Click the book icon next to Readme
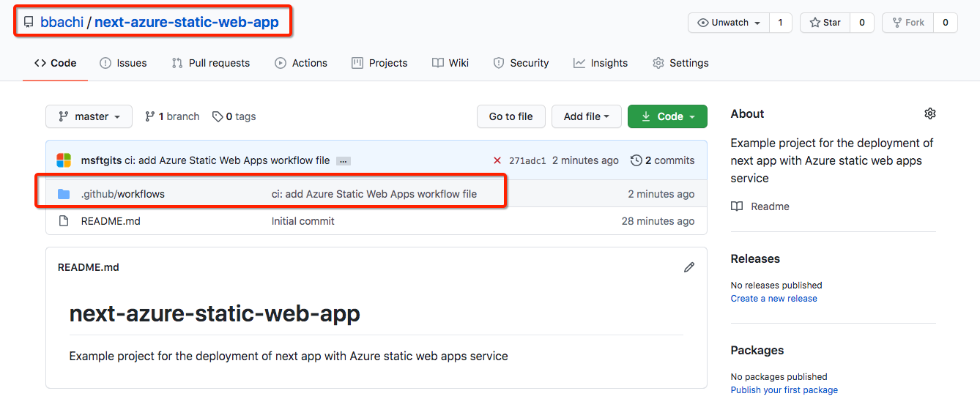980x399 pixels. tap(737, 206)
